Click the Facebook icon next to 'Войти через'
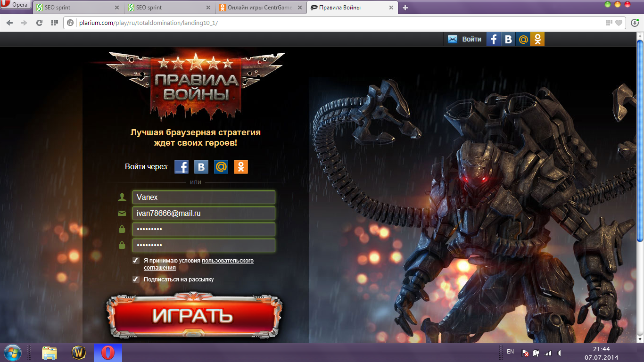644x362 pixels. [x=182, y=166]
